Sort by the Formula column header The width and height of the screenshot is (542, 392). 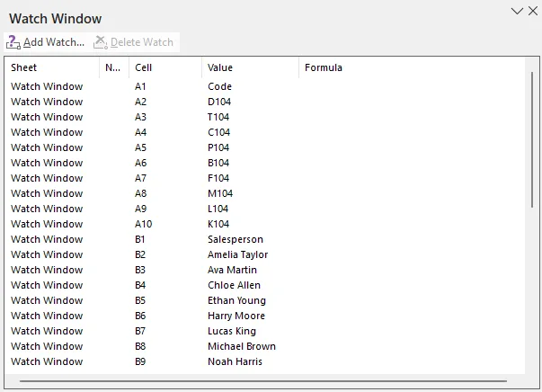pyautogui.click(x=412, y=67)
